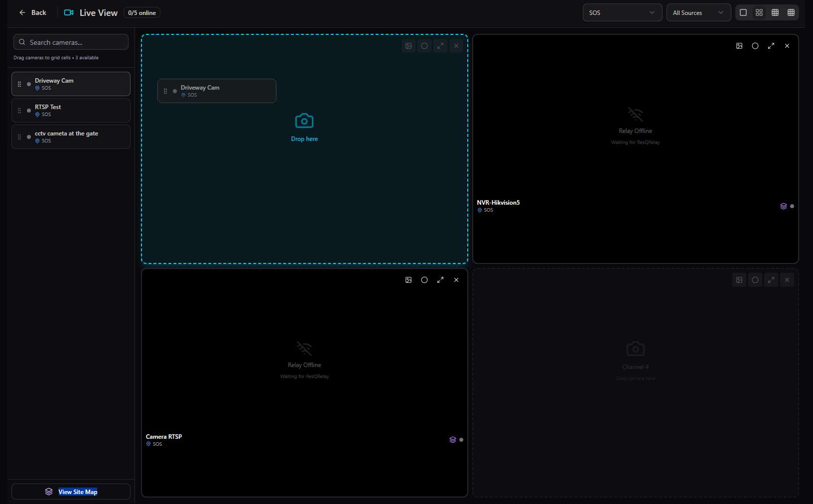Close the Camera RTSP tile

point(456,280)
